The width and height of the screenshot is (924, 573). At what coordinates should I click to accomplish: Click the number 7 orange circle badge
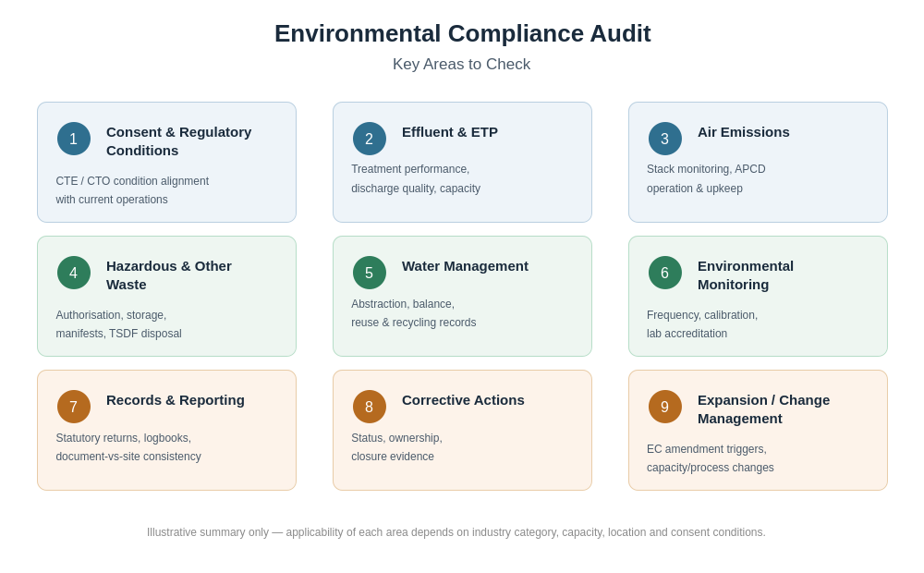[74, 406]
